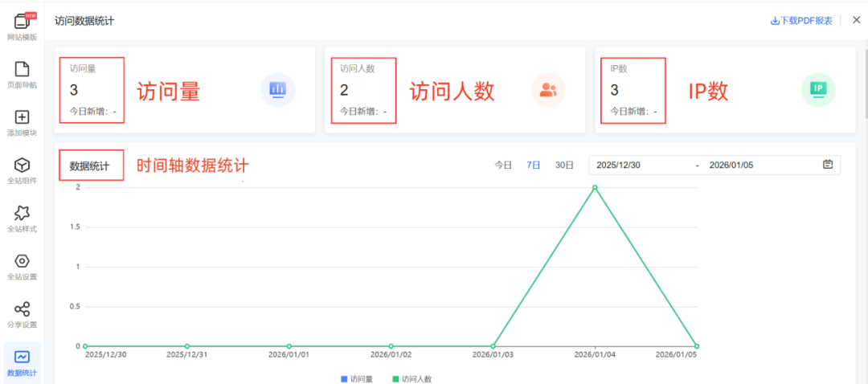Click the 访问量 bar chart card icon
The height and width of the screenshot is (384, 868).
tap(277, 90)
